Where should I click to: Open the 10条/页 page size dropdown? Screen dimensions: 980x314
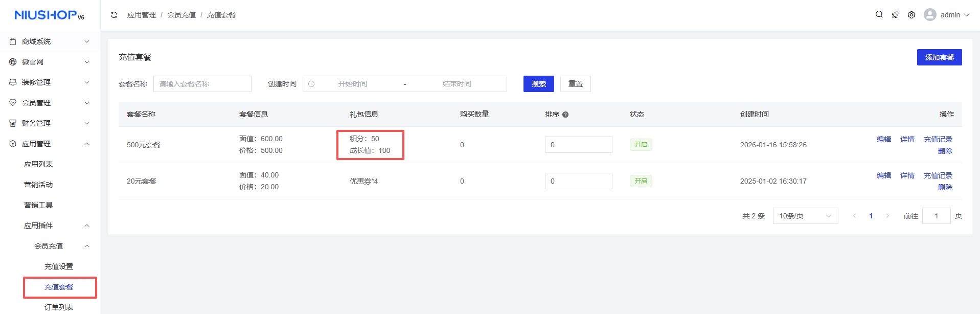click(x=805, y=216)
